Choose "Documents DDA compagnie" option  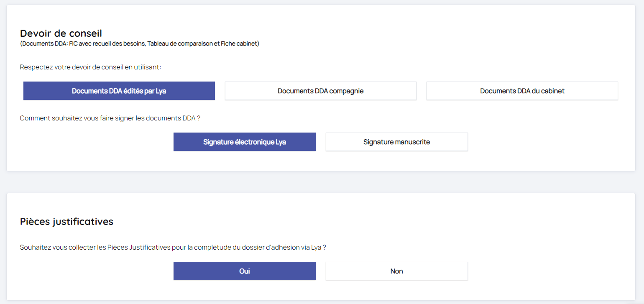320,91
